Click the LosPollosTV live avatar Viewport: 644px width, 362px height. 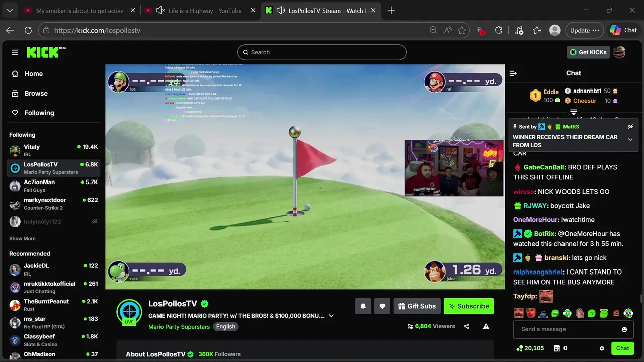pyautogui.click(x=129, y=312)
